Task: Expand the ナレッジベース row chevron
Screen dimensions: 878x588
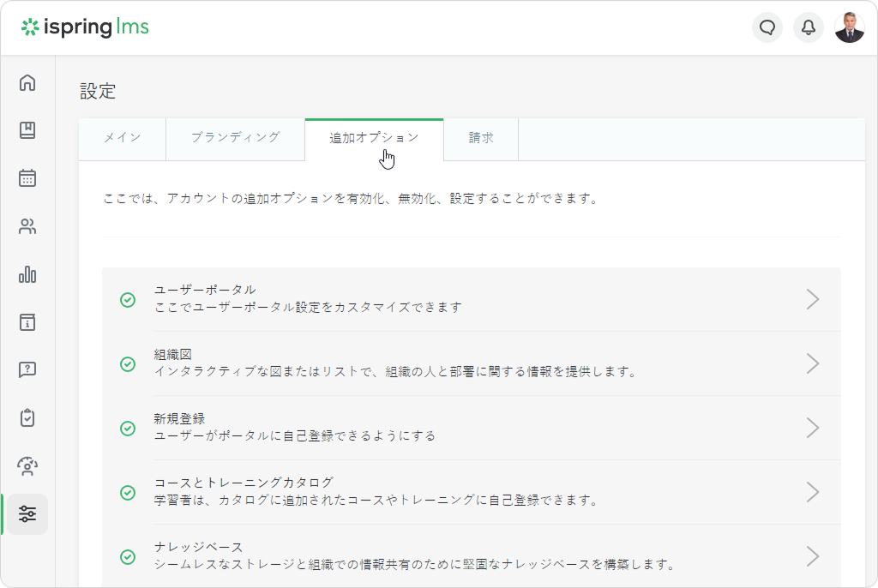Action: 813,556
